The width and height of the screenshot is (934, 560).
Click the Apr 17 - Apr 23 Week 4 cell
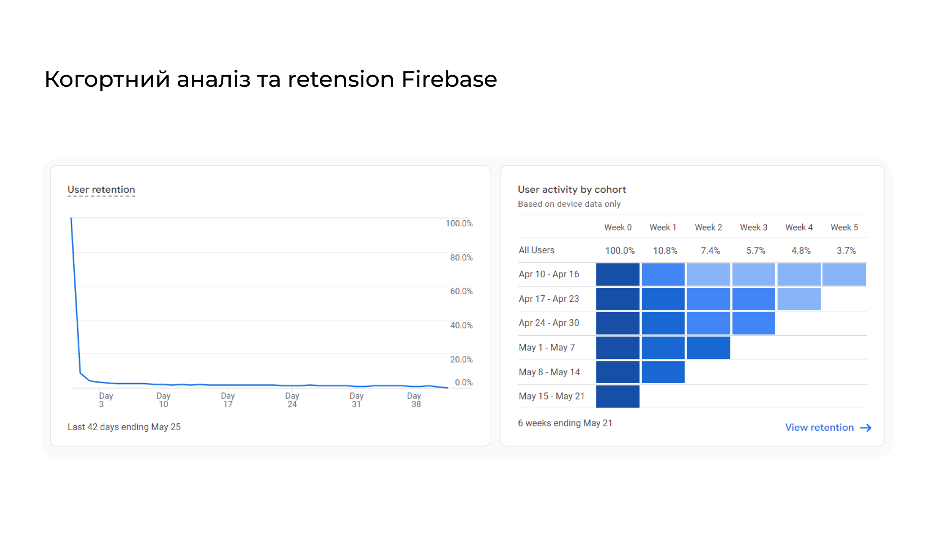click(799, 299)
